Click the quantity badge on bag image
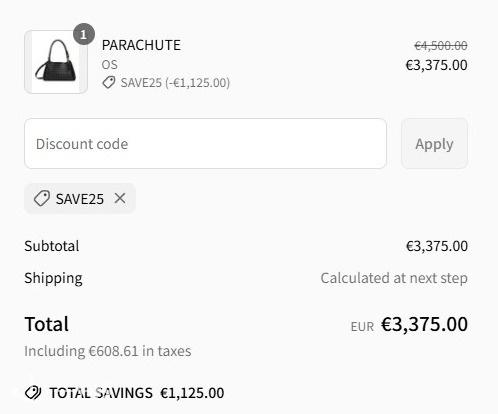The image size is (498, 414). 84,34
